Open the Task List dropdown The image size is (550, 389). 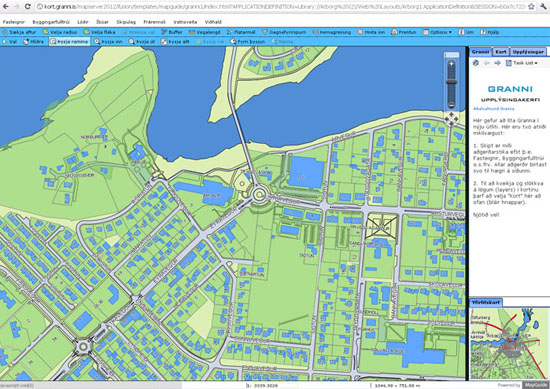[x=522, y=63]
